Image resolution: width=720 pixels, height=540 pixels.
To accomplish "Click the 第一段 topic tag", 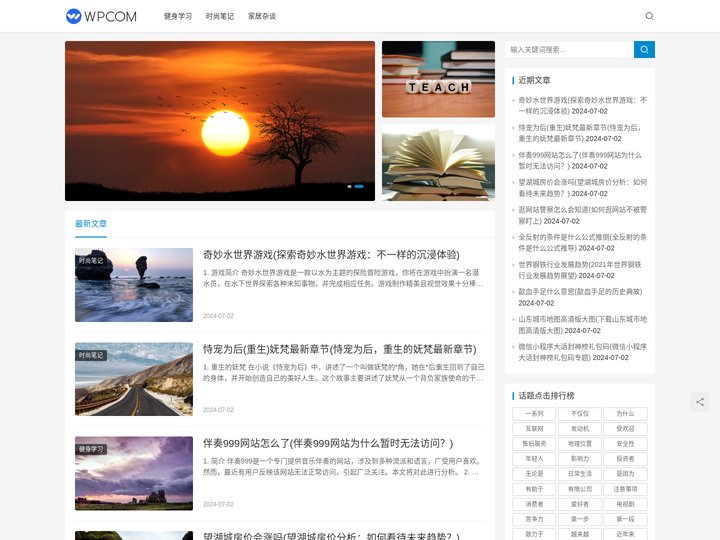I will 625,519.
